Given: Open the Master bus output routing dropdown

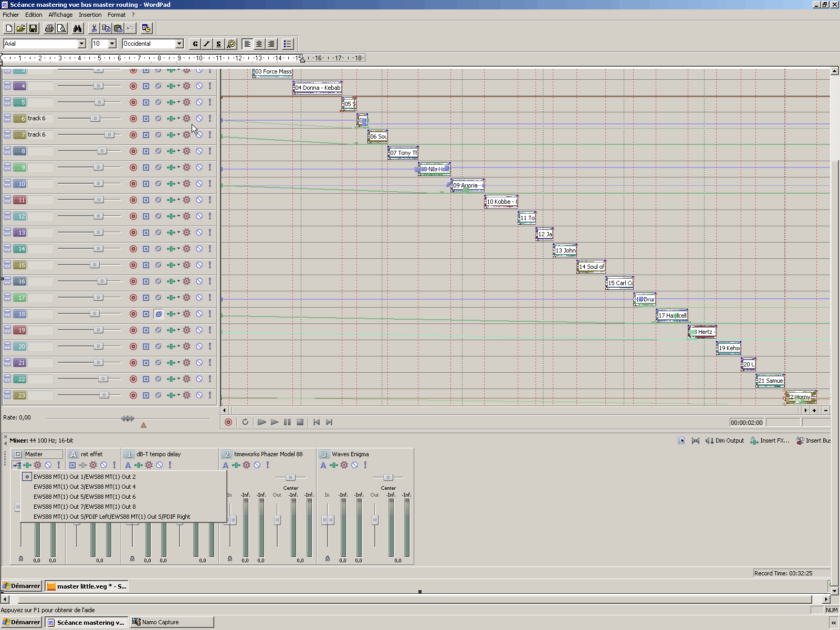Looking at the screenshot, I should (x=17, y=465).
